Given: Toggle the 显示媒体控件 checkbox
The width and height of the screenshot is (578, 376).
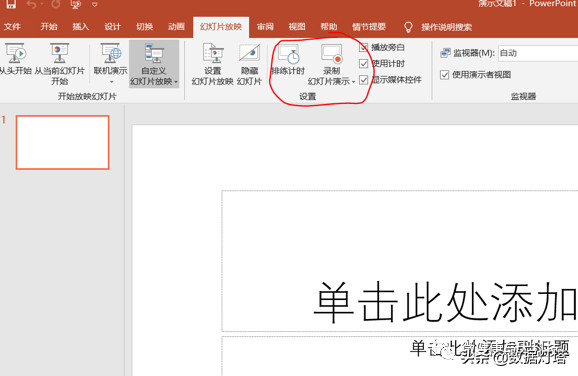Looking at the screenshot, I should pos(363,80).
